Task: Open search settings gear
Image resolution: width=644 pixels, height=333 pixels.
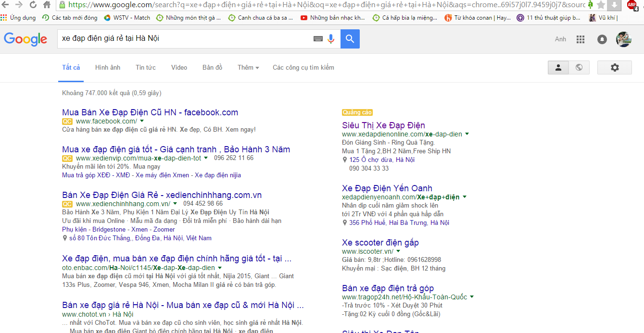Action: pyautogui.click(x=614, y=68)
